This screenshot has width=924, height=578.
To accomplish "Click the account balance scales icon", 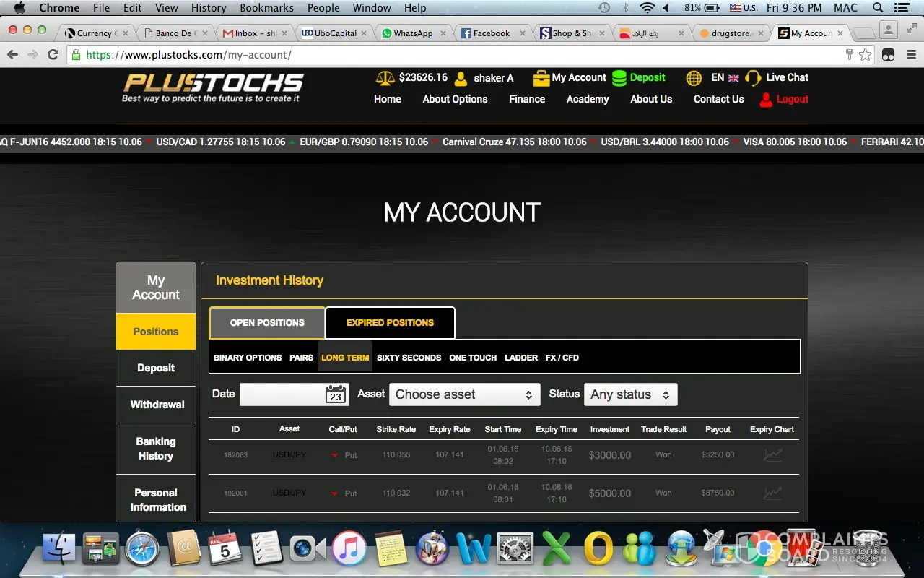I will pyautogui.click(x=385, y=78).
